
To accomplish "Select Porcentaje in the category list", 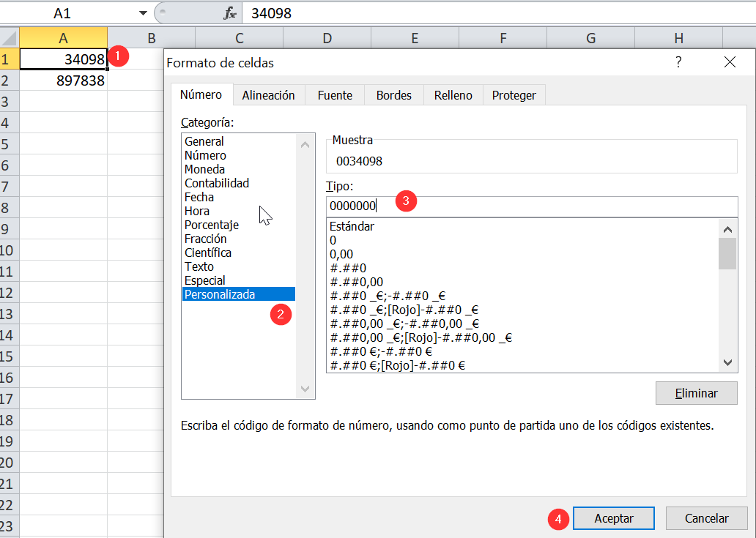I will 211,225.
